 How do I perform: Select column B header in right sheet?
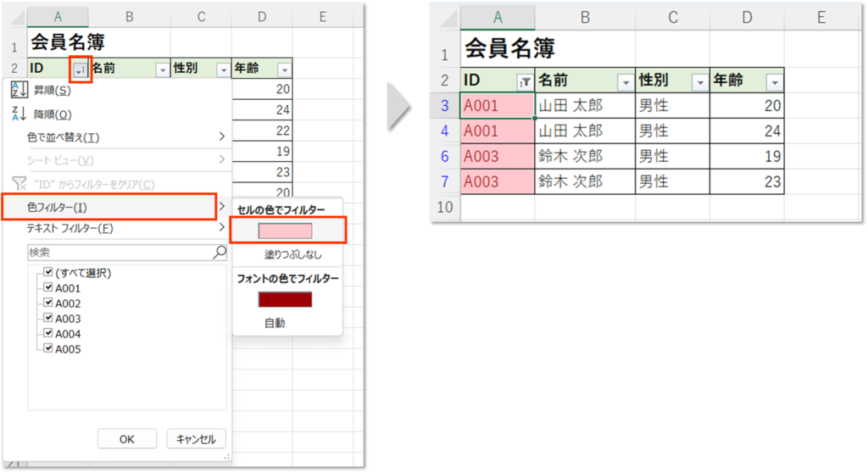tap(585, 18)
